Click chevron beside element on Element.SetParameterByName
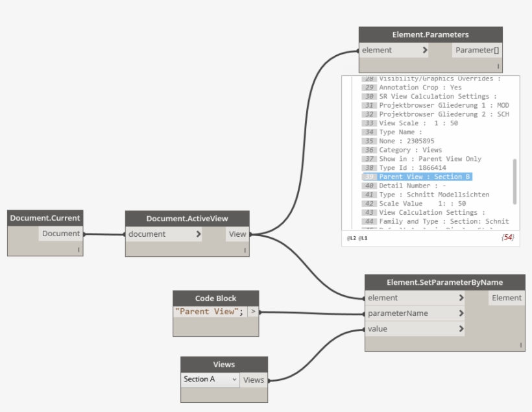 461,298
